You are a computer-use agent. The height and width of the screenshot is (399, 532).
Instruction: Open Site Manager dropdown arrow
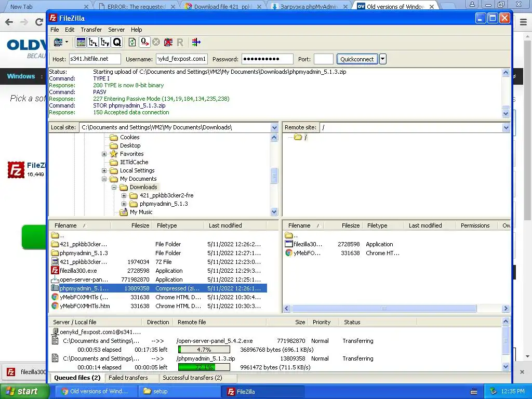click(x=66, y=43)
